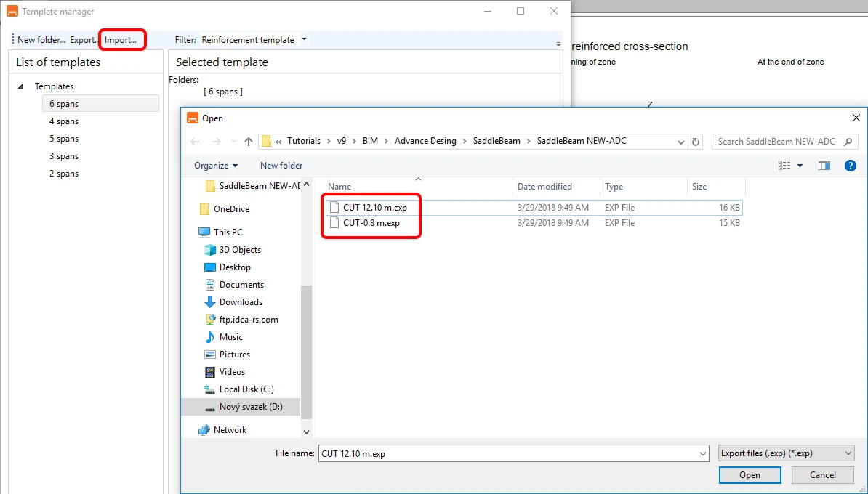Open the Downloads folder in sidebar
The height and width of the screenshot is (494, 868).
tap(241, 302)
